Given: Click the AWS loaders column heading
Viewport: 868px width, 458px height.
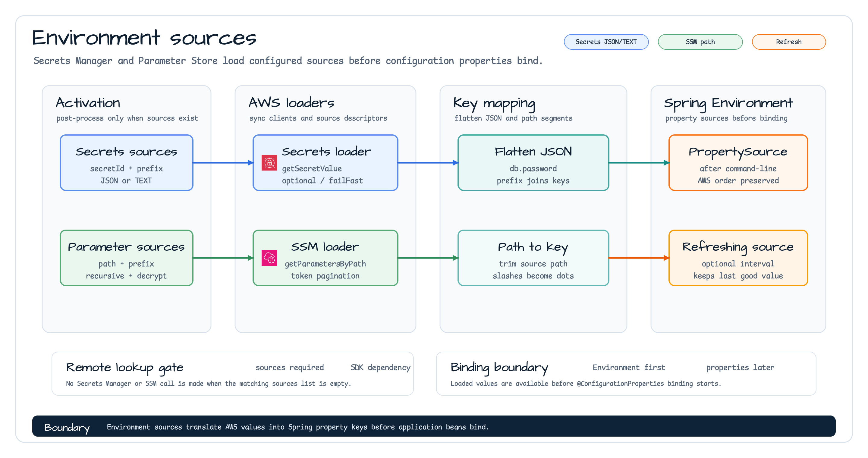Looking at the screenshot, I should 291,103.
